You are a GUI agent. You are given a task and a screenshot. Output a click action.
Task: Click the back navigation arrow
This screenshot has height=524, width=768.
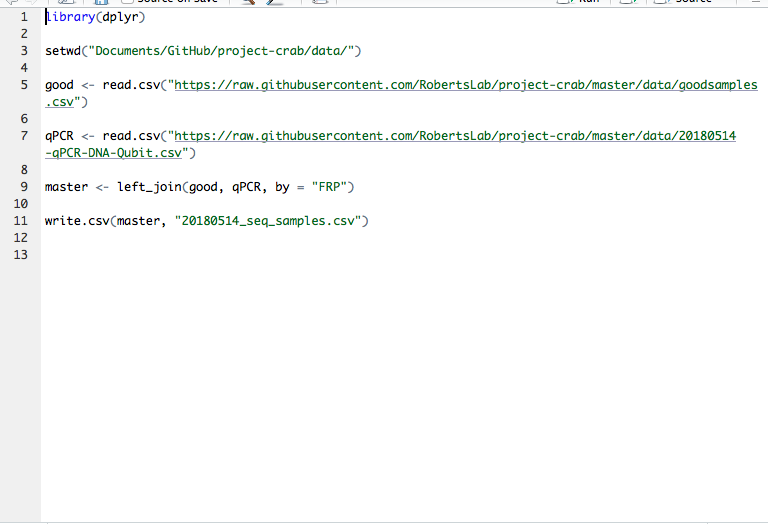(x=12, y=2)
